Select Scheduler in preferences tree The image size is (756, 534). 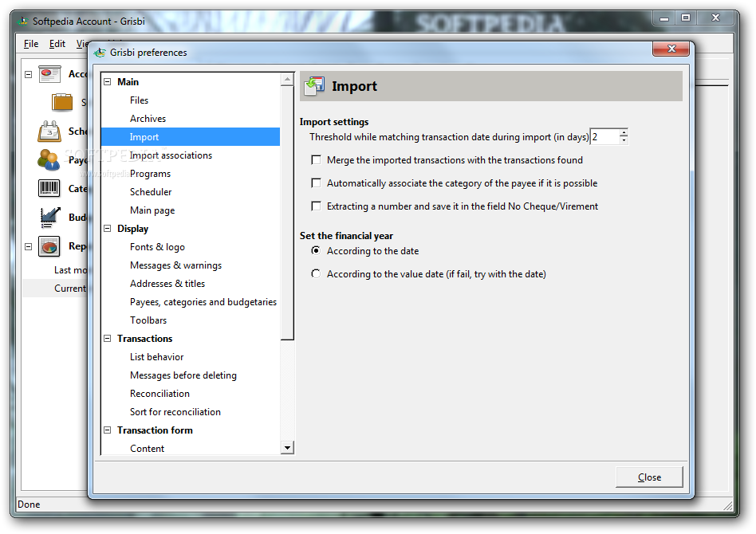pyautogui.click(x=151, y=192)
